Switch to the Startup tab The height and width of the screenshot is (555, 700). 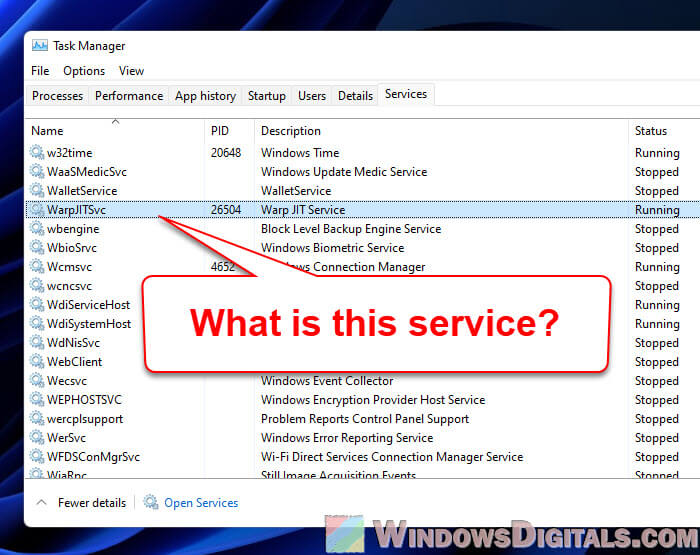coord(267,96)
